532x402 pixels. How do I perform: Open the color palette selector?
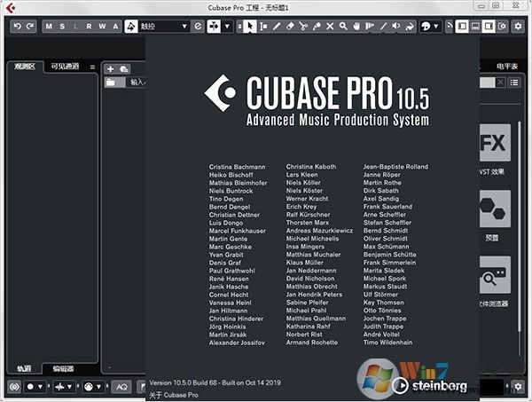[426, 26]
